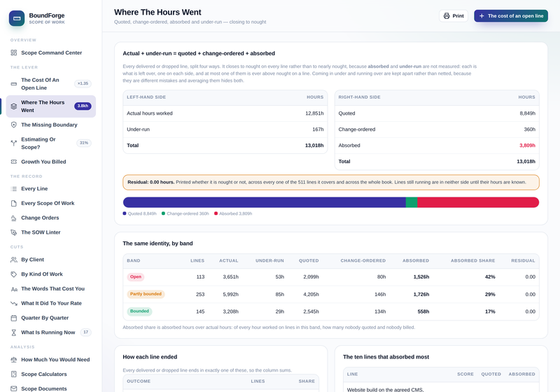
Task: Click the Under-run 167h value
Action: tap(318, 129)
